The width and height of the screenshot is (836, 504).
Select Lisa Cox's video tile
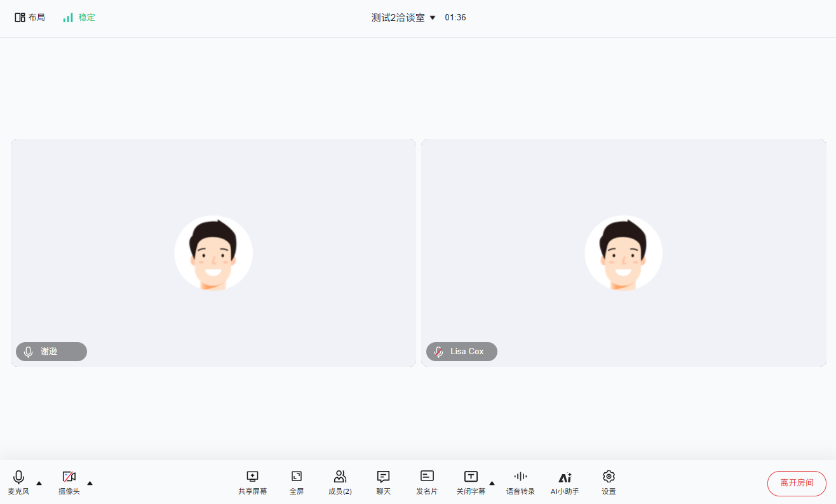pos(623,253)
